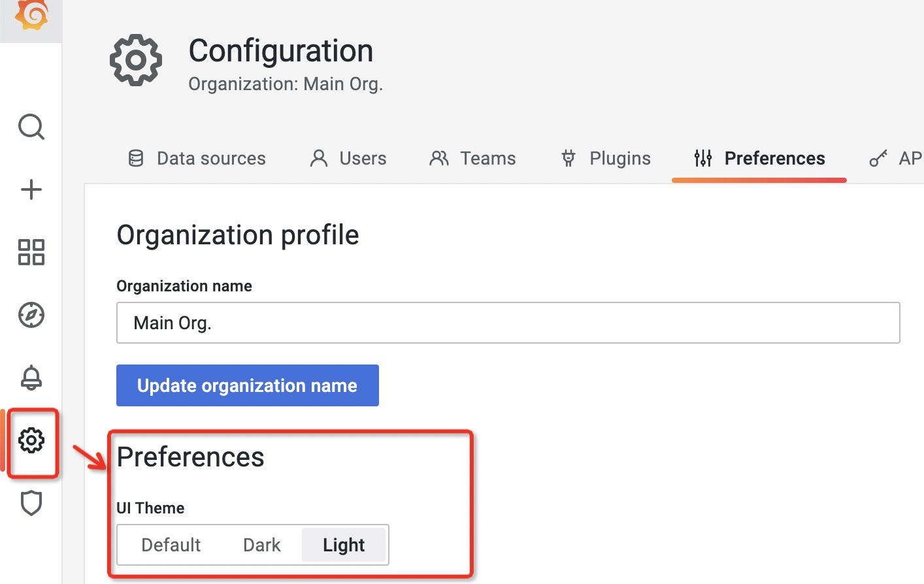Click the Preferences section heading
The height and width of the screenshot is (584, 924).
tap(191, 457)
